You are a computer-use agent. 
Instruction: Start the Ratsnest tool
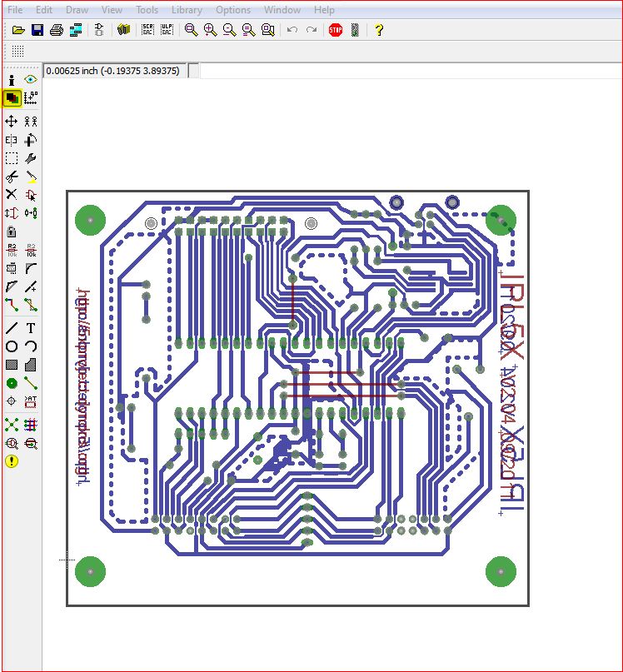pyautogui.click(x=11, y=425)
